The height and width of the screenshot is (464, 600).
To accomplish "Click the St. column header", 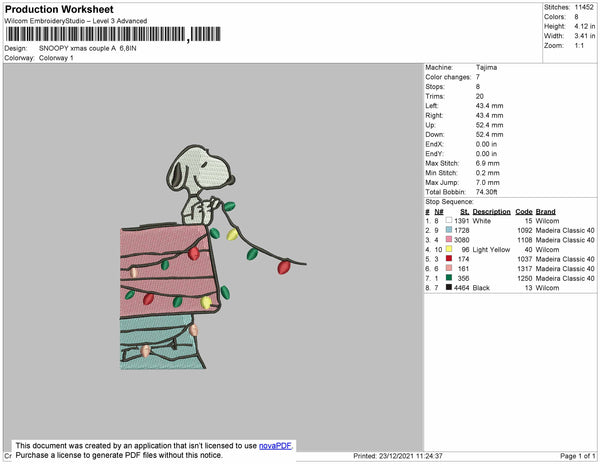I will 465,212.
